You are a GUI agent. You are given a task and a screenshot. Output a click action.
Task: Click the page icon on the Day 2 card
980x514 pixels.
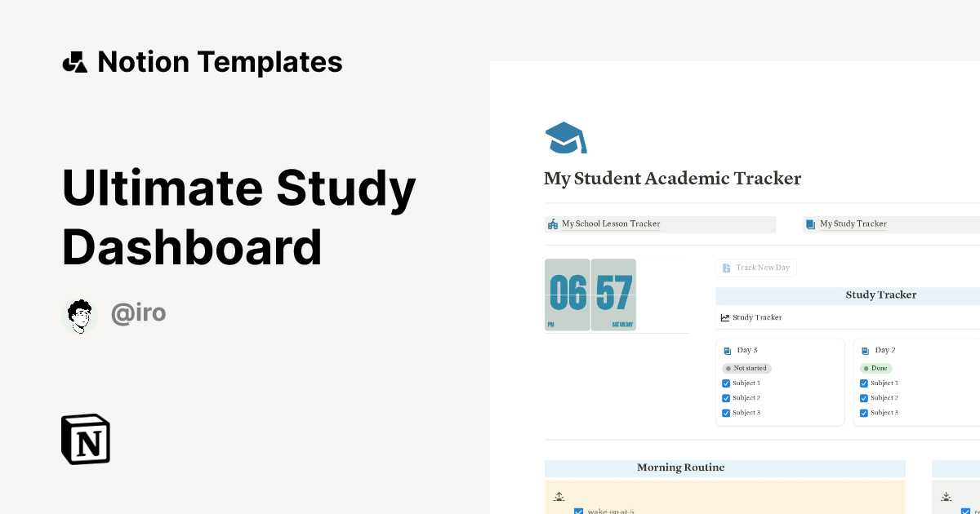pyautogui.click(x=866, y=349)
